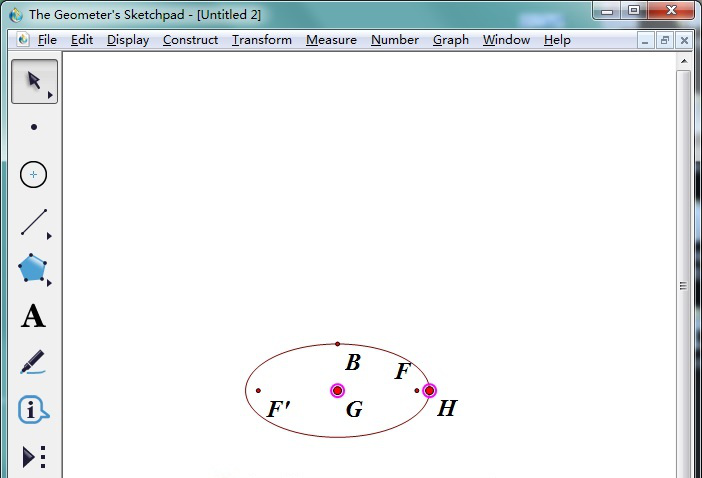Open the Construct menu
This screenshot has height=478, width=702.
pyautogui.click(x=190, y=40)
